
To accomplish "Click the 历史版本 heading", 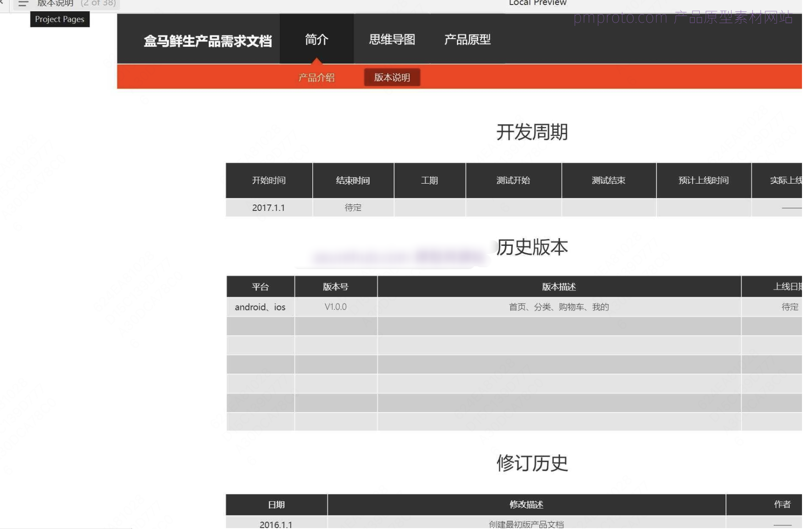I will [x=532, y=247].
